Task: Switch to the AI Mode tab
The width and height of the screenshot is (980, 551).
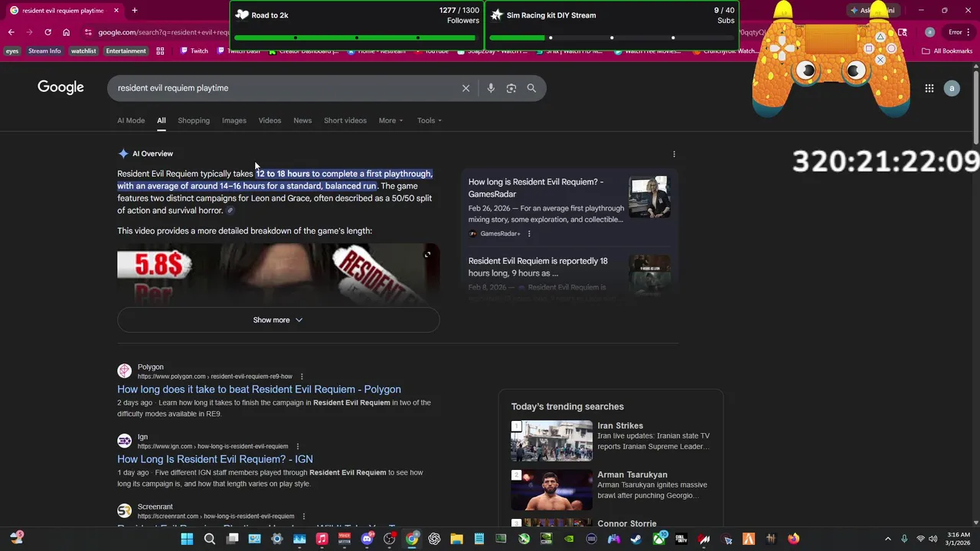Action: click(131, 120)
